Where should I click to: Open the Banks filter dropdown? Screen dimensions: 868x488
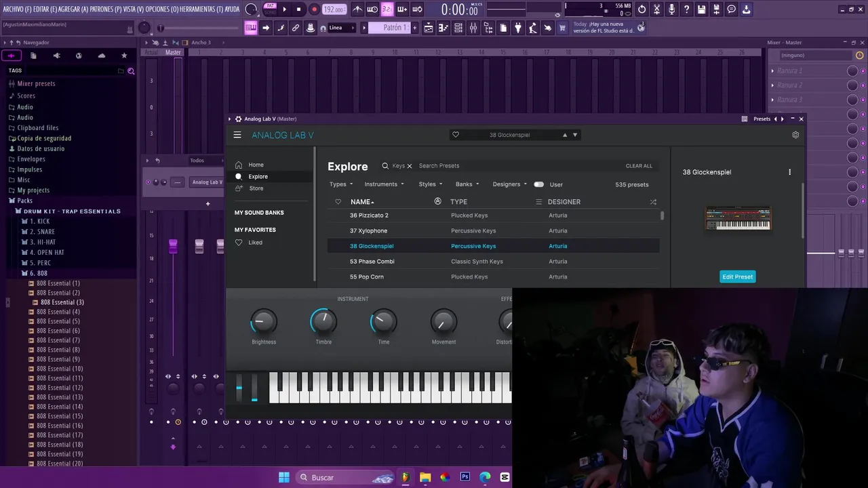(467, 184)
